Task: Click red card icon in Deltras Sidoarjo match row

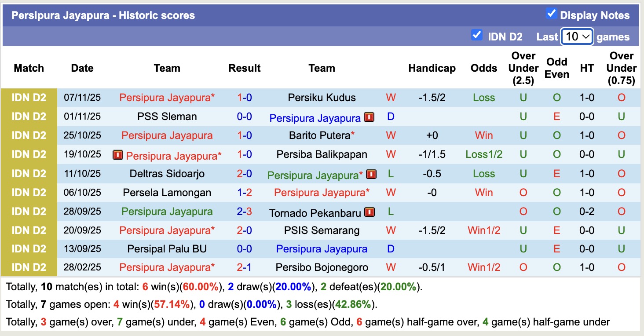Action: click(371, 174)
